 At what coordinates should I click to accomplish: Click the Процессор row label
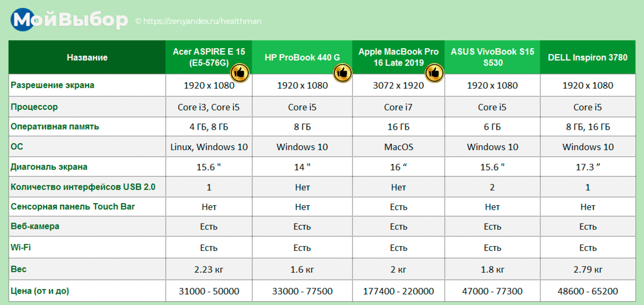pyautogui.click(x=34, y=107)
